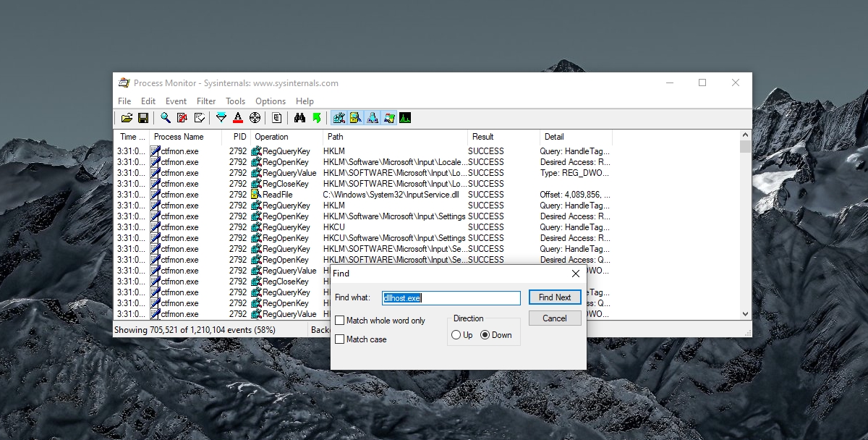This screenshot has width=868, height=440.
Task: Toggle event capture with the magnifier icon
Action: pos(166,118)
